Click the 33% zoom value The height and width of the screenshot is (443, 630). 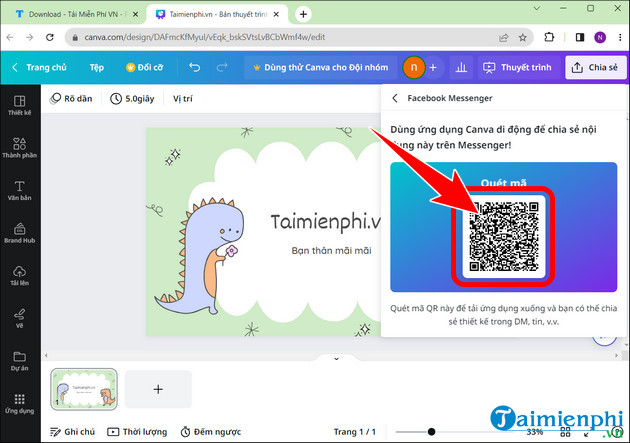534,432
